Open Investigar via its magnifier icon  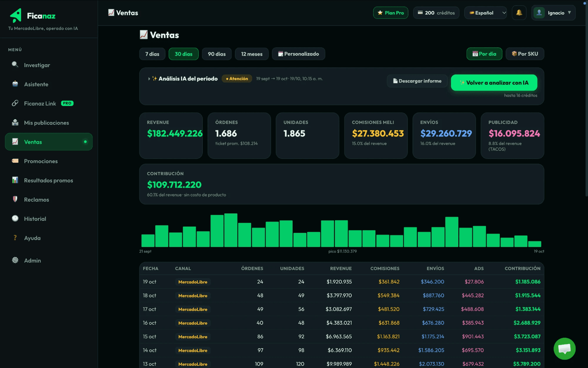click(15, 65)
